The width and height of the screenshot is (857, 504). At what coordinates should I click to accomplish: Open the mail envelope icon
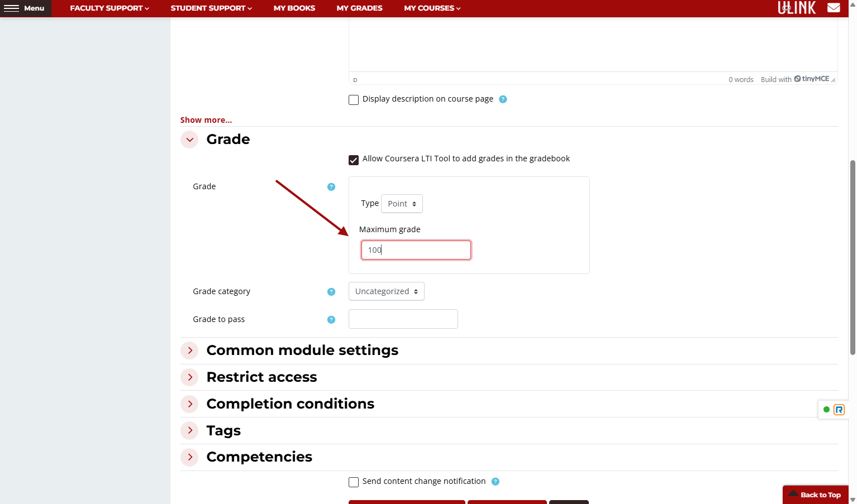point(834,8)
